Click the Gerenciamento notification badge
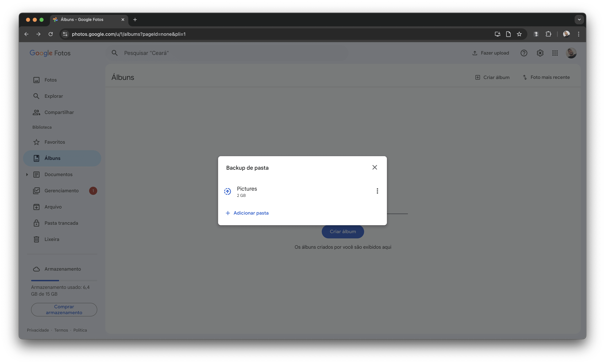Viewport: 605px width, 364px height. [x=93, y=191]
